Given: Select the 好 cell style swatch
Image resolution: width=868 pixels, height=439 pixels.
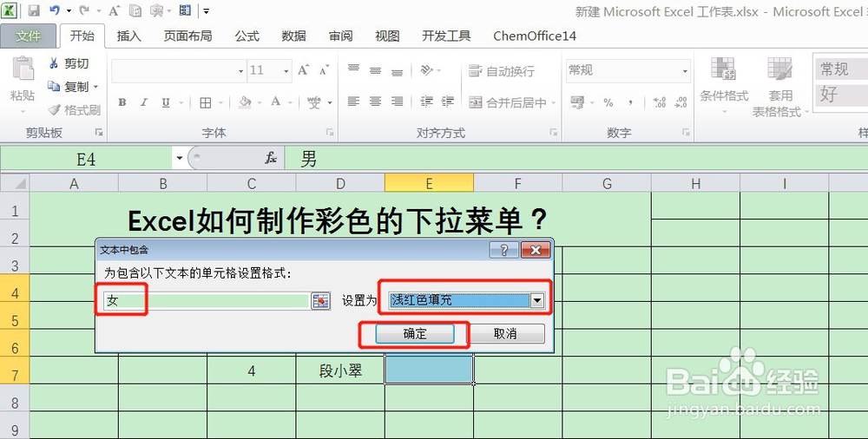Looking at the screenshot, I should pyautogui.click(x=841, y=95).
